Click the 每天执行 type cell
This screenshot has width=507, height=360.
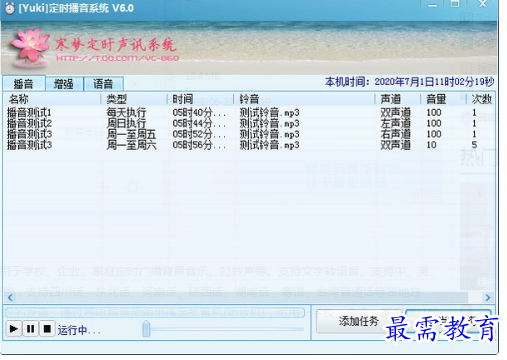click(x=126, y=113)
